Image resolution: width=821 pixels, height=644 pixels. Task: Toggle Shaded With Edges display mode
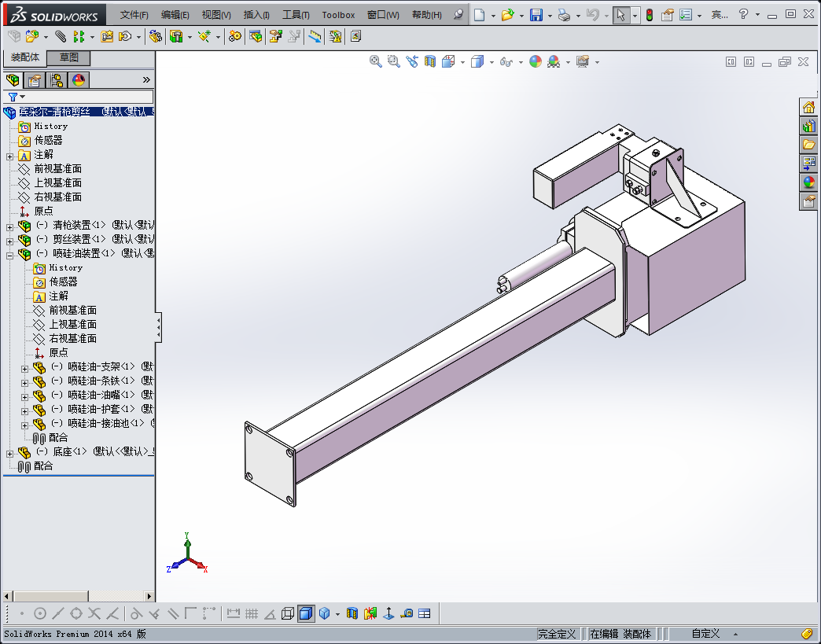tap(306, 613)
